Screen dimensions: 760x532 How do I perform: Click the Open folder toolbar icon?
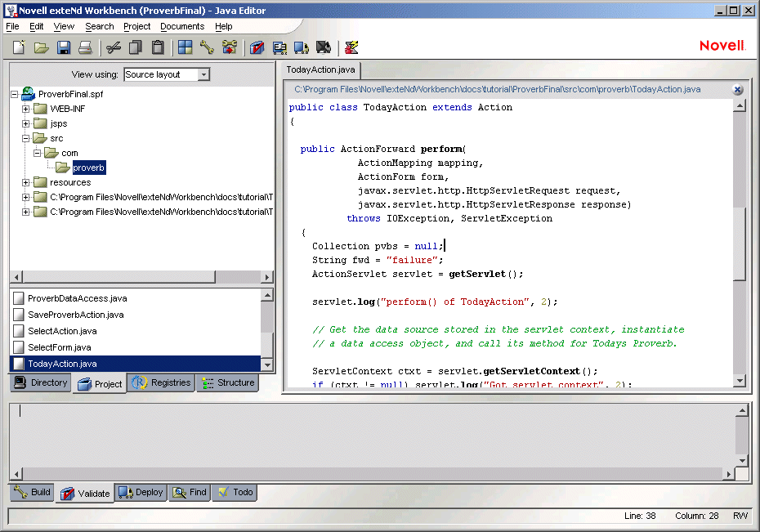pyautogui.click(x=41, y=47)
